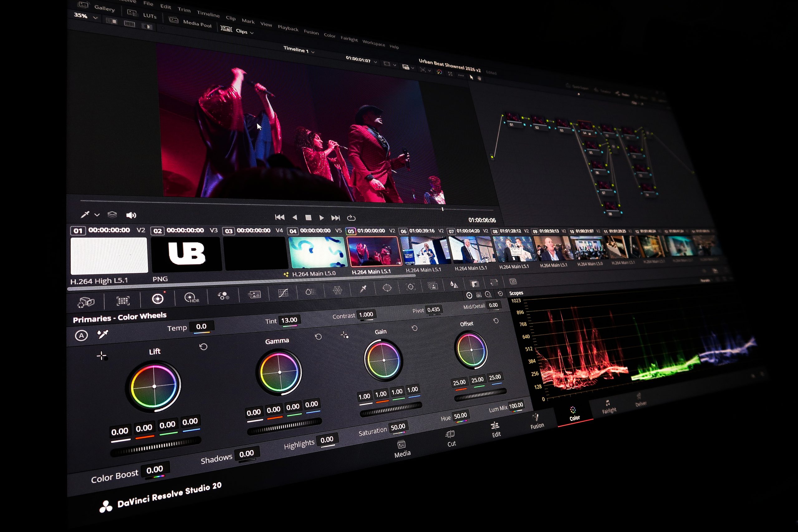Viewport: 798px width, 532px height.
Task: Mute the viewer audio speaker
Action: point(131,215)
